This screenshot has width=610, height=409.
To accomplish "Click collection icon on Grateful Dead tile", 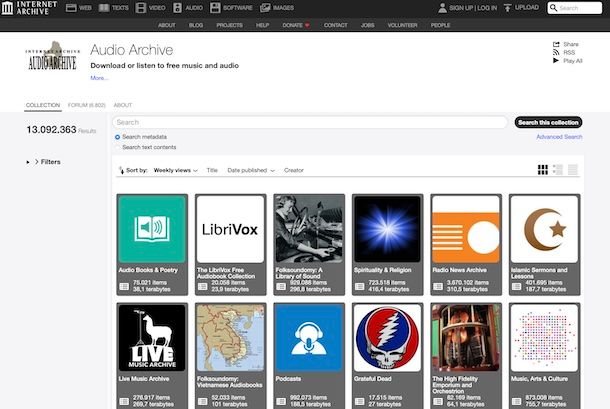I will 359,401.
